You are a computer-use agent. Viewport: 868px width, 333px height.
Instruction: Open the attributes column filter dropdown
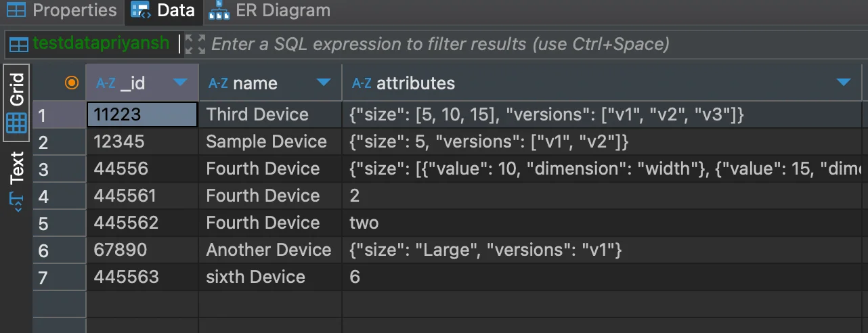pyautogui.click(x=844, y=83)
